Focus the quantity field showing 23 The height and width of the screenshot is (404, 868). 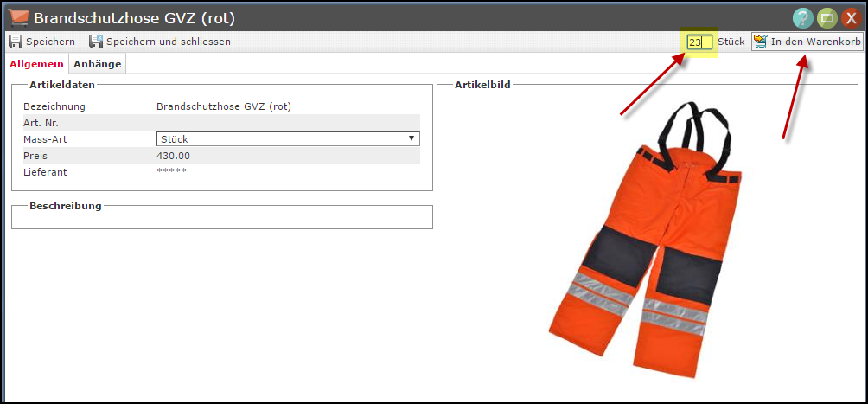699,42
